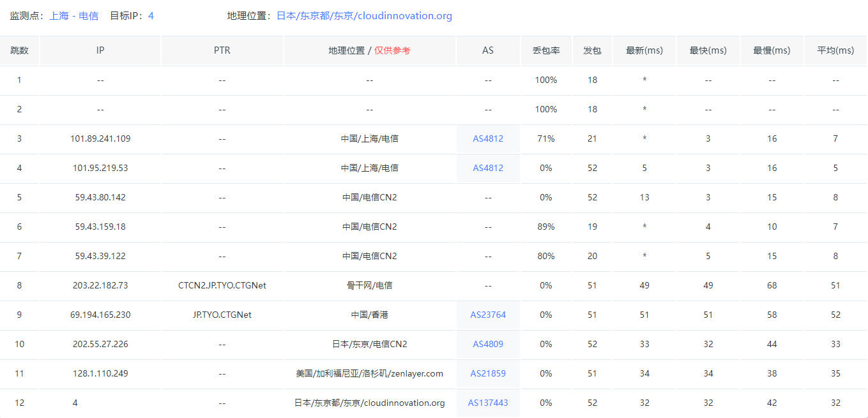
Task: Click the 13 latest value in hop 5
Action: [644, 197]
